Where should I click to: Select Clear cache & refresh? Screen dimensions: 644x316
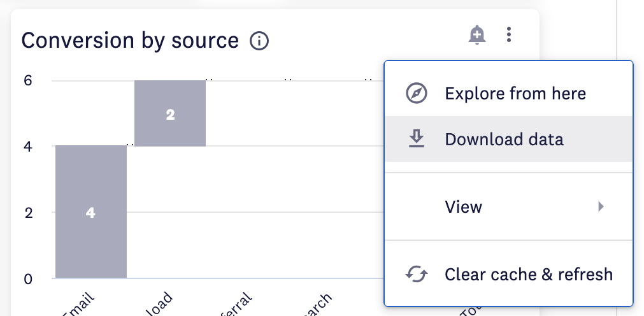509,274
